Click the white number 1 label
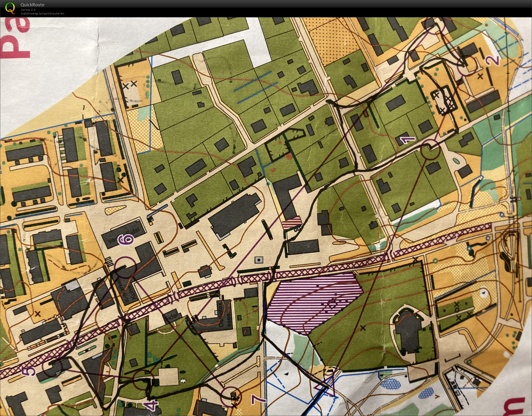The height and width of the screenshot is (416, 532). [407, 140]
